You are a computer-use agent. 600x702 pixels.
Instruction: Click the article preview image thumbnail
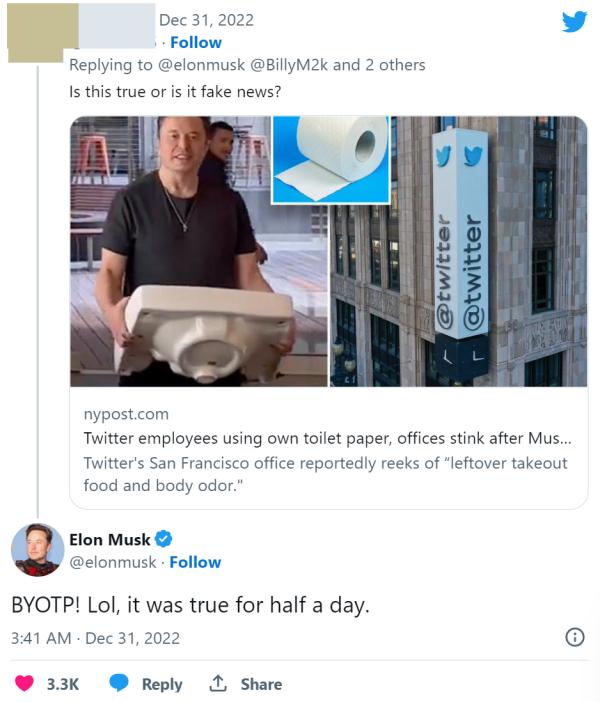328,251
